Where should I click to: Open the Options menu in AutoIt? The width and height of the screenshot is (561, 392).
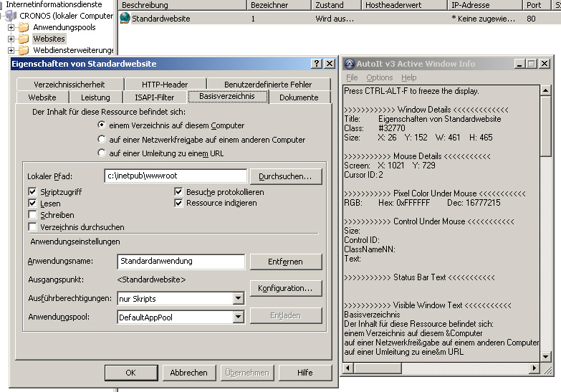(x=379, y=77)
